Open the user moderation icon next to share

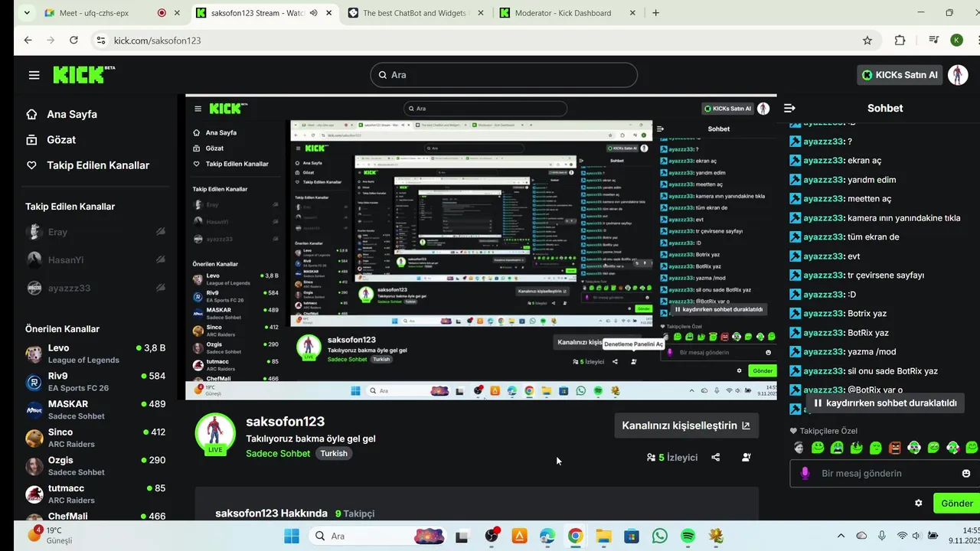[746, 457]
